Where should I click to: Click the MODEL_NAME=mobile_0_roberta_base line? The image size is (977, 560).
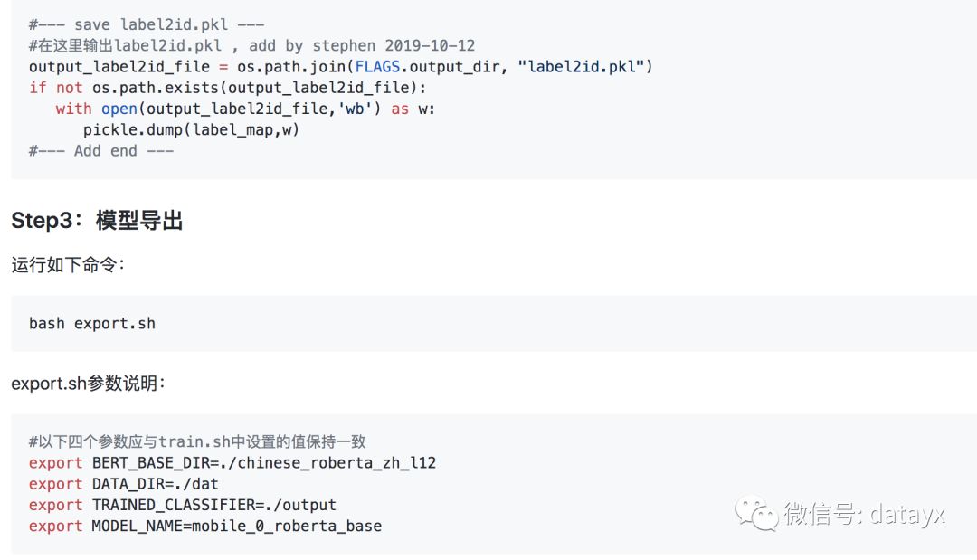coord(205,527)
